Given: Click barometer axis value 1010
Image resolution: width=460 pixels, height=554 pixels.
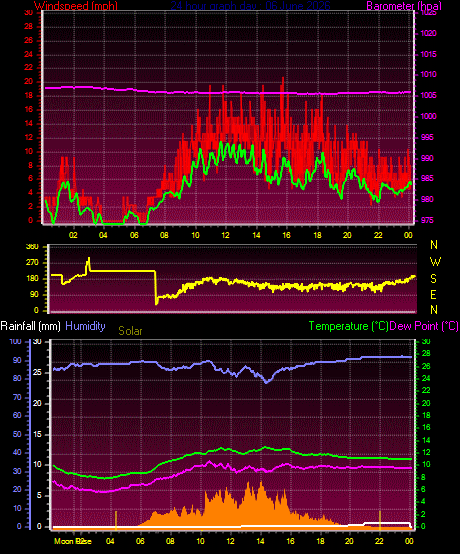Looking at the screenshot, I should coord(429,75).
